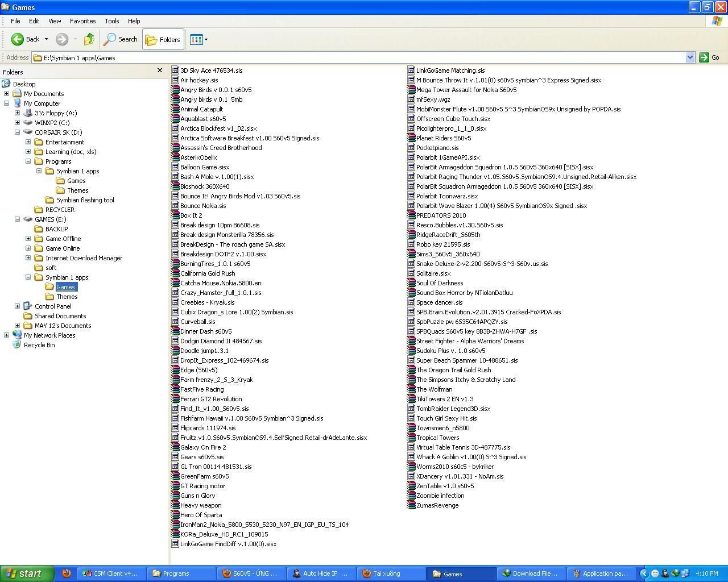The height and width of the screenshot is (582, 728).
Task: Close the Folders pane with X
Action: (160, 70)
